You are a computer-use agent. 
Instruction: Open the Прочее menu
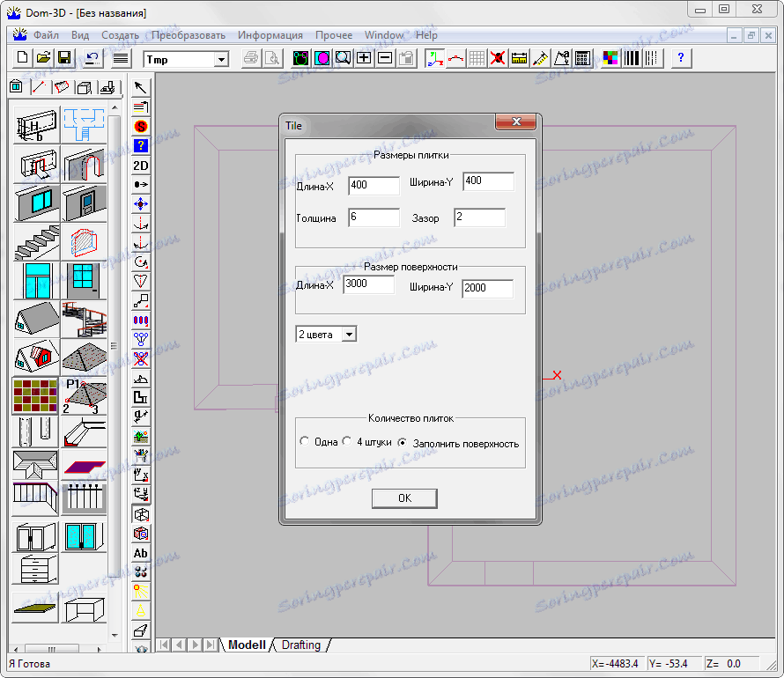pos(334,35)
